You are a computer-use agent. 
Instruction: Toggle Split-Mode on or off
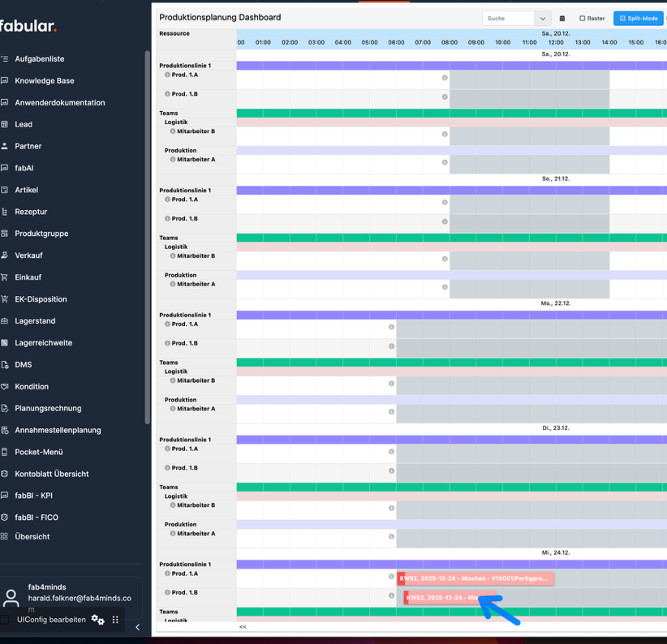click(638, 18)
